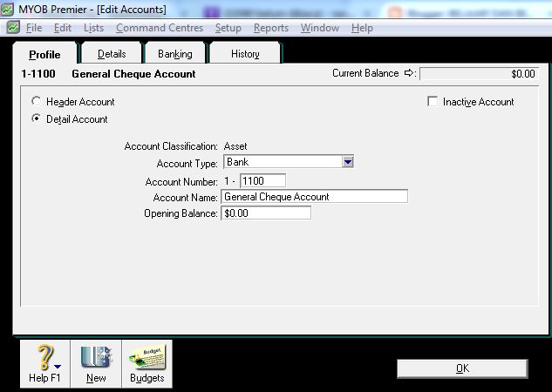Click the 'Account Classification:' label
The height and width of the screenshot is (392, 552).
pos(171,146)
